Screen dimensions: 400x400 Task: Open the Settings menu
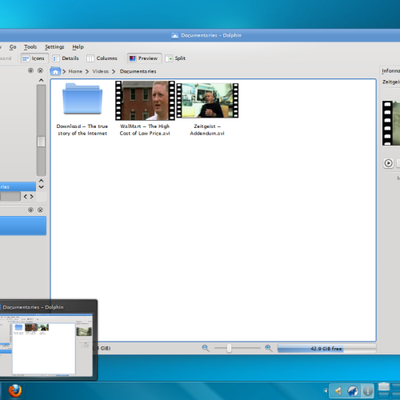coord(54,47)
